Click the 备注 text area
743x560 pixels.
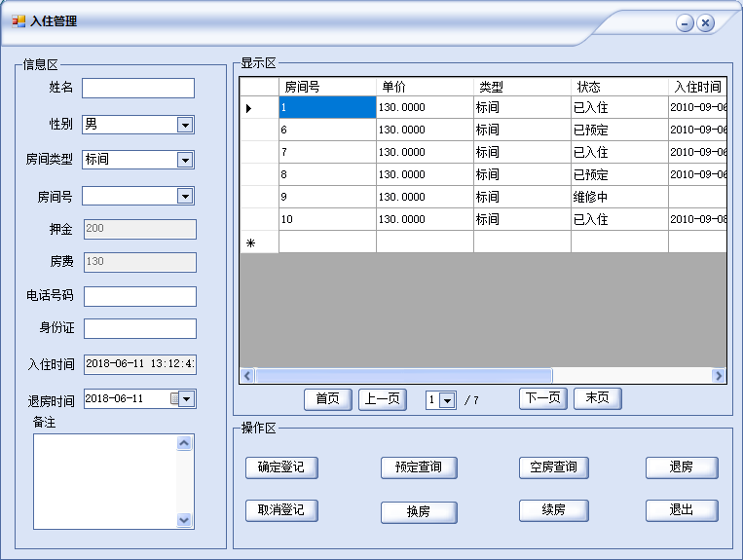(105, 481)
